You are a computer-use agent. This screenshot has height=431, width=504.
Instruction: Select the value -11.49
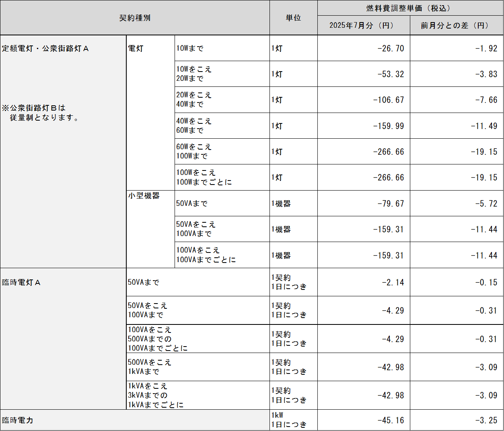(484, 126)
